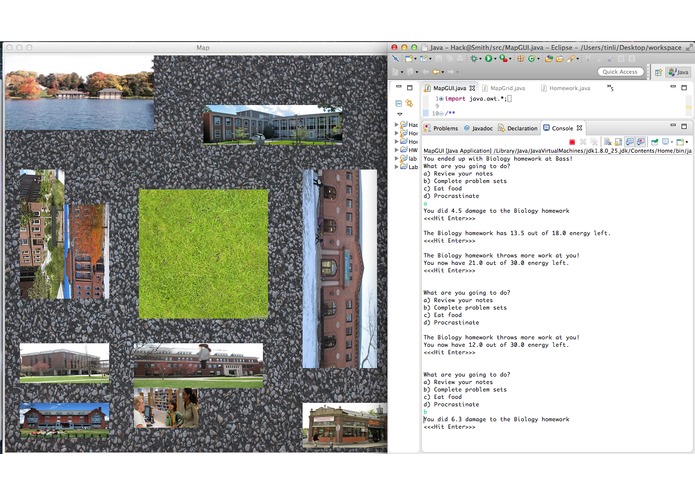Click Collapse All in Package Explorer
This screenshot has width=695, height=494.
point(398,103)
